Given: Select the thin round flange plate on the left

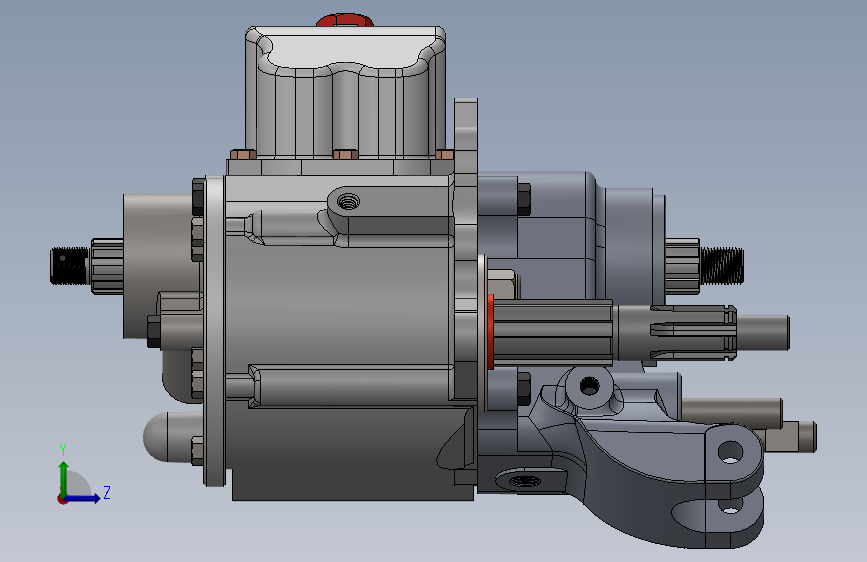Looking at the screenshot, I should coord(215,331).
